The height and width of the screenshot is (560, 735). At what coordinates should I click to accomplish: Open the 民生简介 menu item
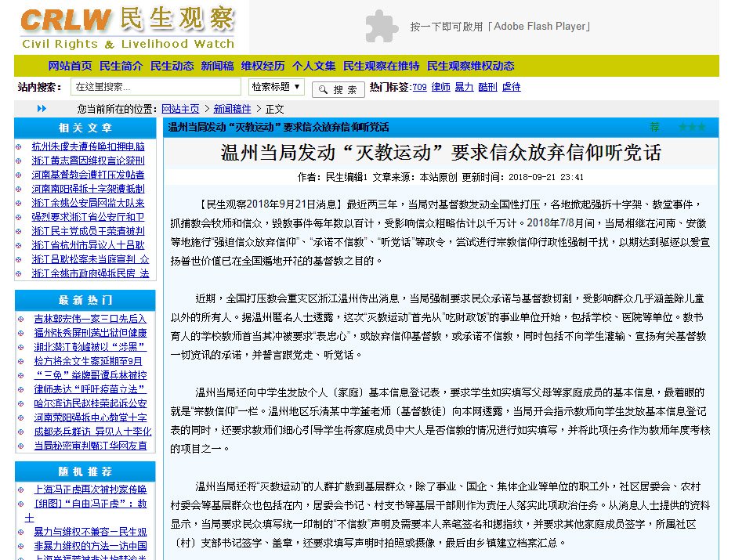121,66
